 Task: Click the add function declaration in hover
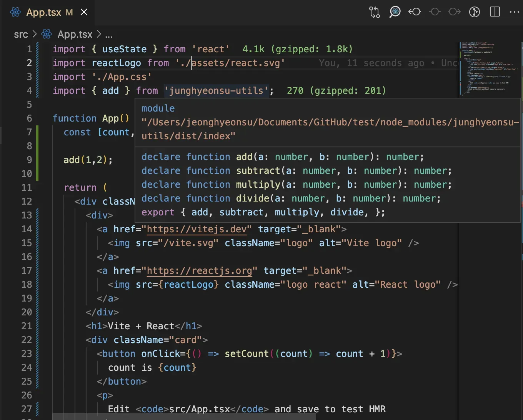point(244,157)
